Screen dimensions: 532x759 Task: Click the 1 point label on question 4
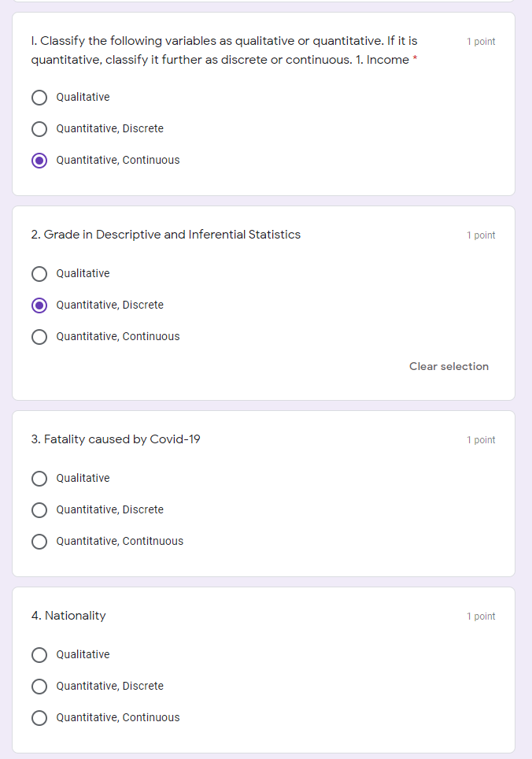481,616
